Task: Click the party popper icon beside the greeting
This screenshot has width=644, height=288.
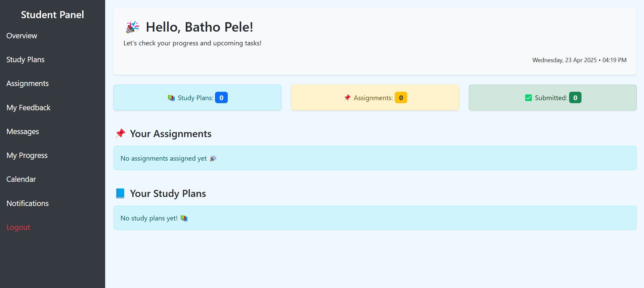Action: (x=132, y=27)
